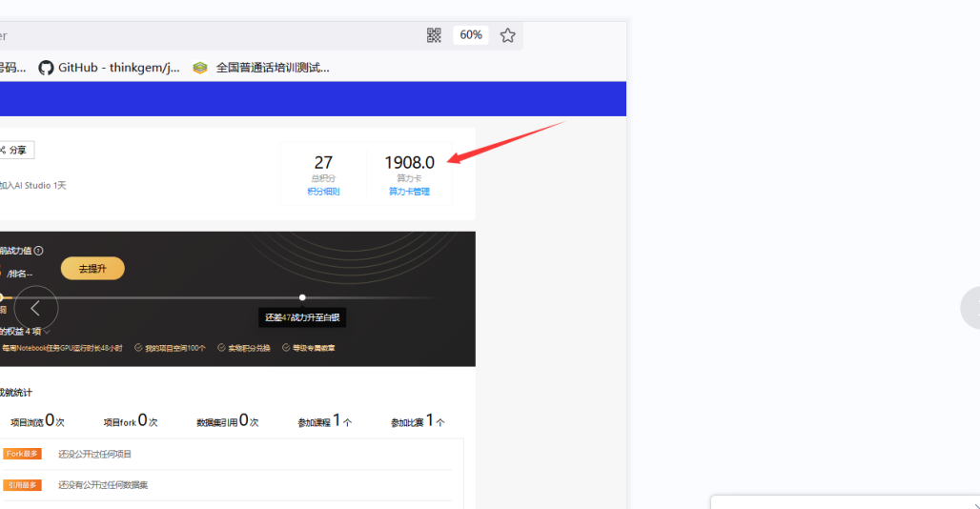Viewport: 980px width, 509px height.
Task: Open the 算力卡管理 link
Action: point(409,192)
